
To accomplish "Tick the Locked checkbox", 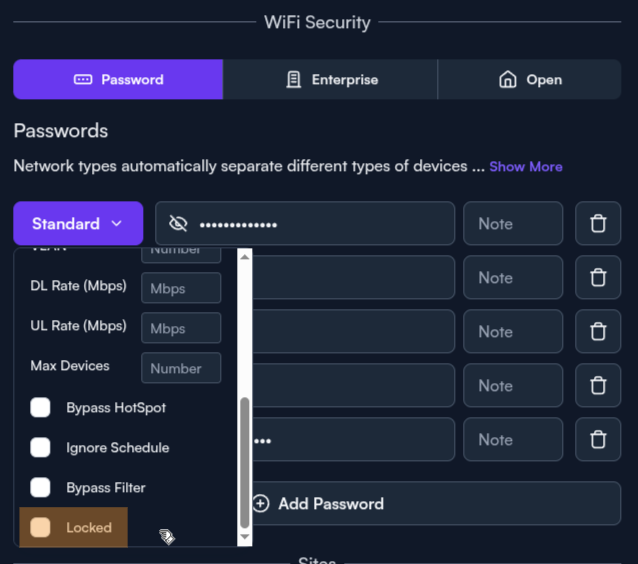I will click(41, 528).
